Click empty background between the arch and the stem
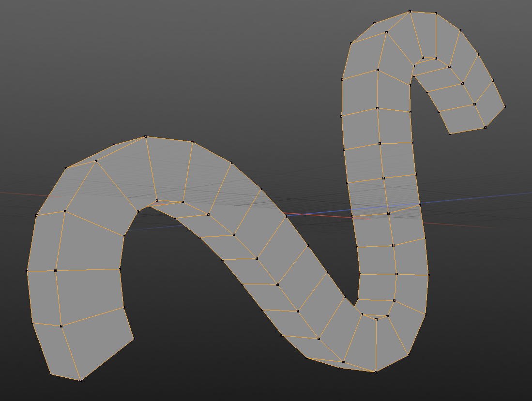Screen dimensions: 532x401 pyautogui.click(x=300, y=145)
